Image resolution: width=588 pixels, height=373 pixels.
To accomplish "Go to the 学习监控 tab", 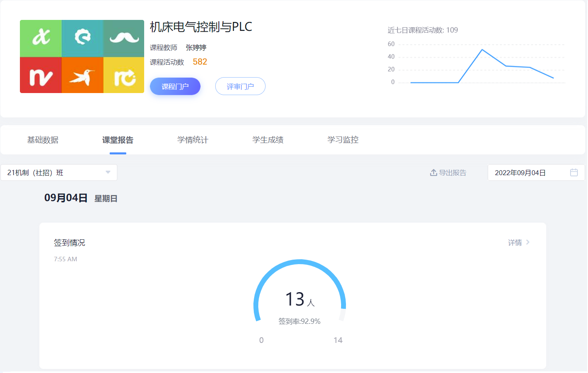I will (x=343, y=140).
